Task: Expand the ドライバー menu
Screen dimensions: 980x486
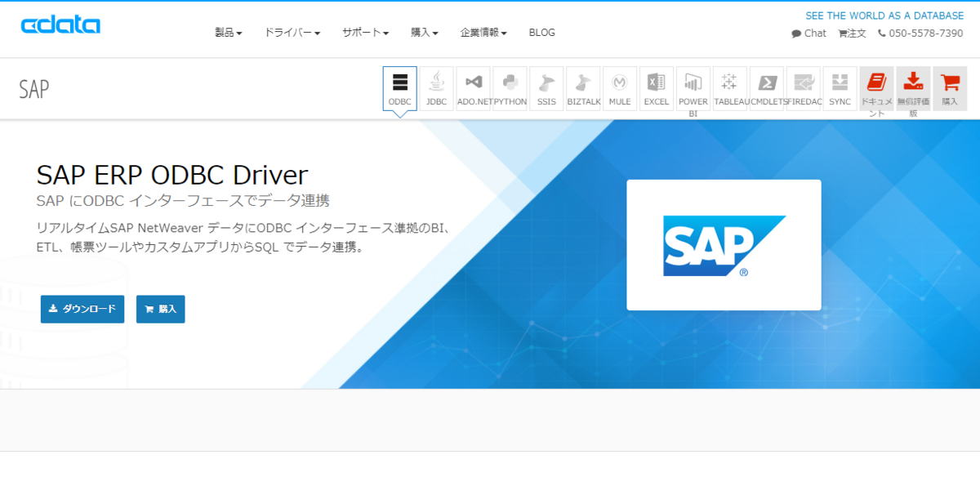Action: tap(292, 33)
